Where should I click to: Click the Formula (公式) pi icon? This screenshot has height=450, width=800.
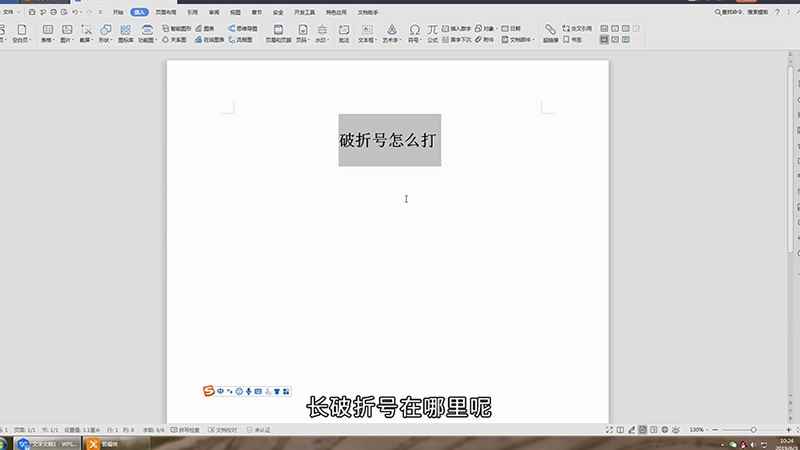(x=432, y=30)
